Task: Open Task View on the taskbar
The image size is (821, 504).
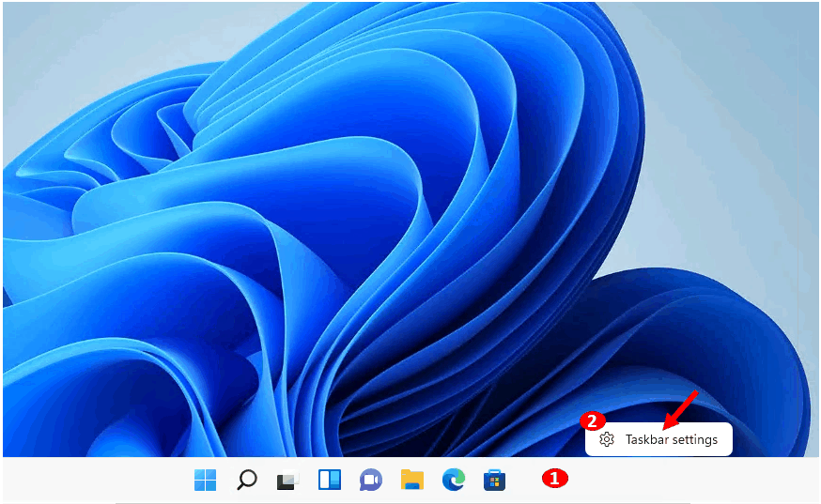Action: pos(288,480)
